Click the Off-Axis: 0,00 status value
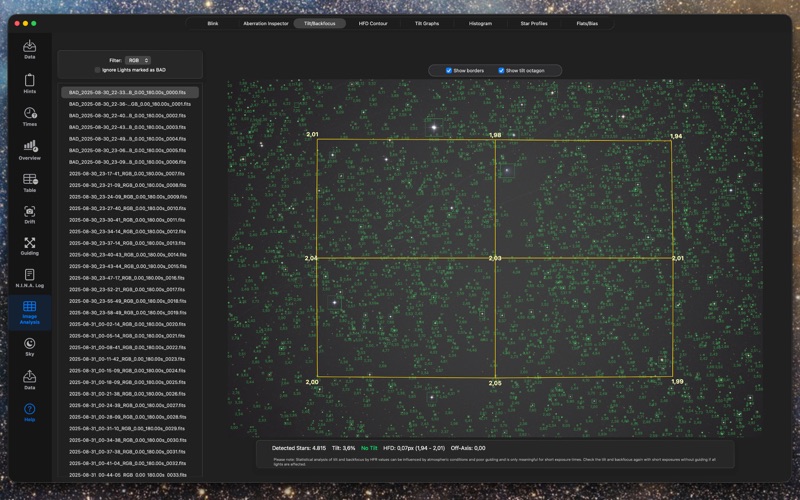The width and height of the screenshot is (800, 500). [x=468, y=448]
